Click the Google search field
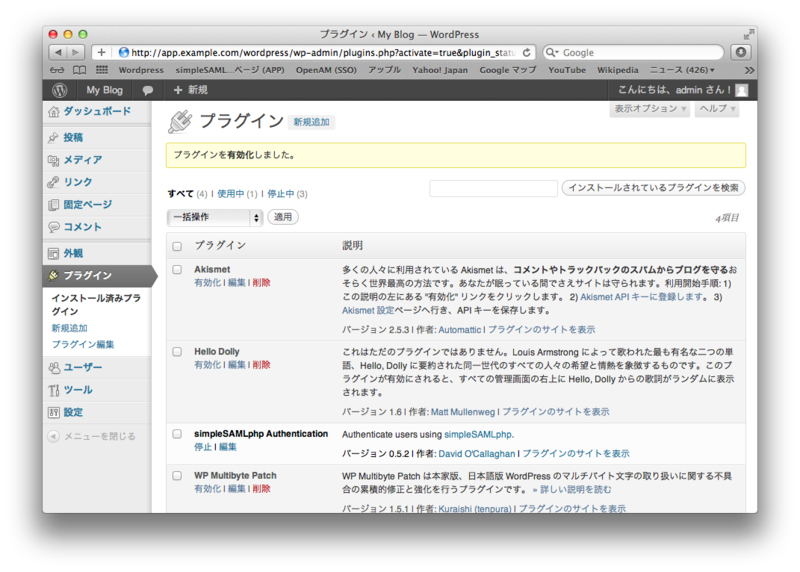This screenshot has width=800, height=572. click(634, 53)
